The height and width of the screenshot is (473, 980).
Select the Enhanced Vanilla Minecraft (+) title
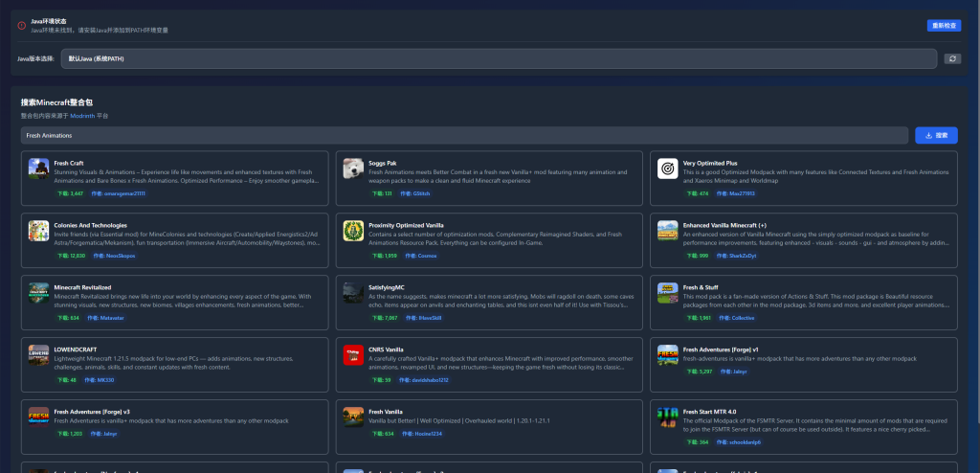[725, 225]
